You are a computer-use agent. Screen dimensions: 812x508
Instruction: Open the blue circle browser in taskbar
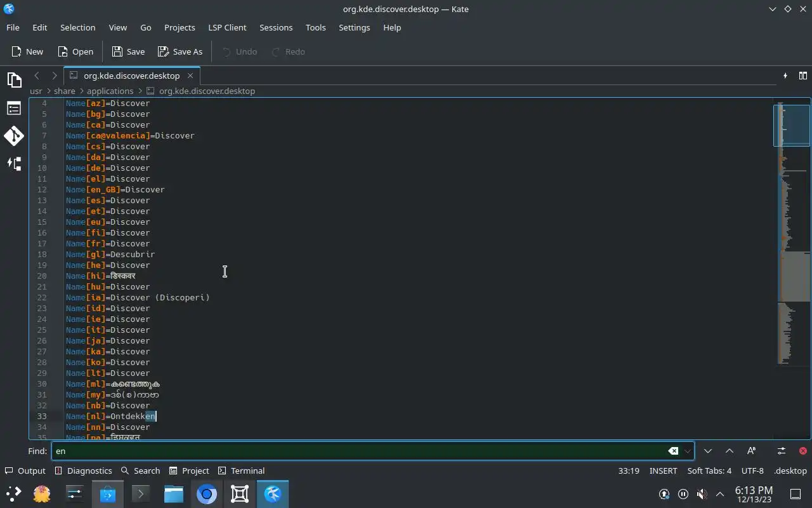pyautogui.click(x=207, y=494)
